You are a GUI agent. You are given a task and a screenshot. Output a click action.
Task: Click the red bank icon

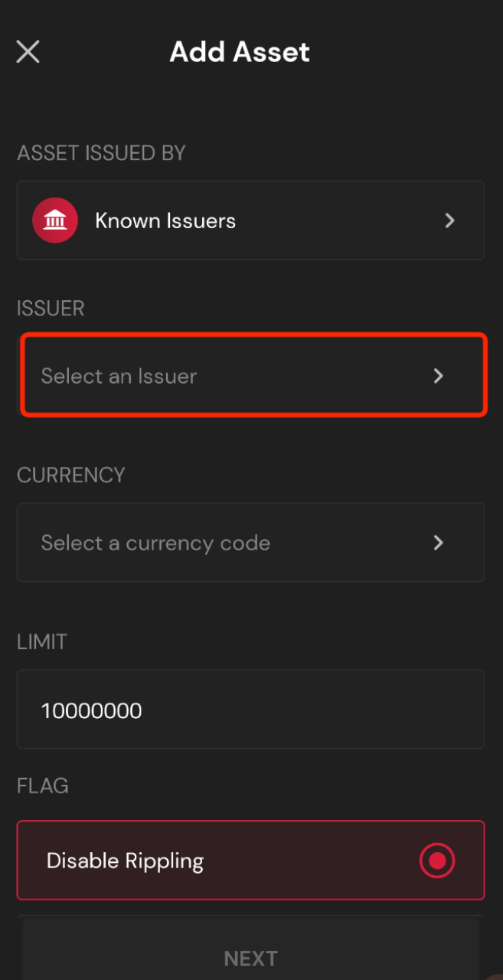pyautogui.click(x=55, y=220)
